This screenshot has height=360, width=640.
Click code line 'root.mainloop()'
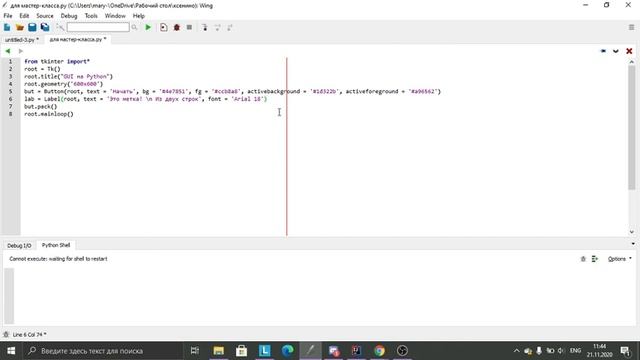49,114
